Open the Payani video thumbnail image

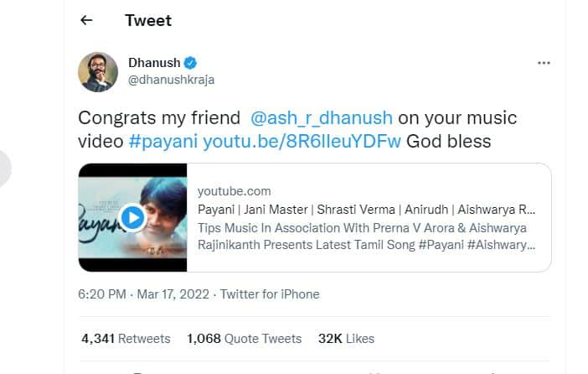click(132, 218)
